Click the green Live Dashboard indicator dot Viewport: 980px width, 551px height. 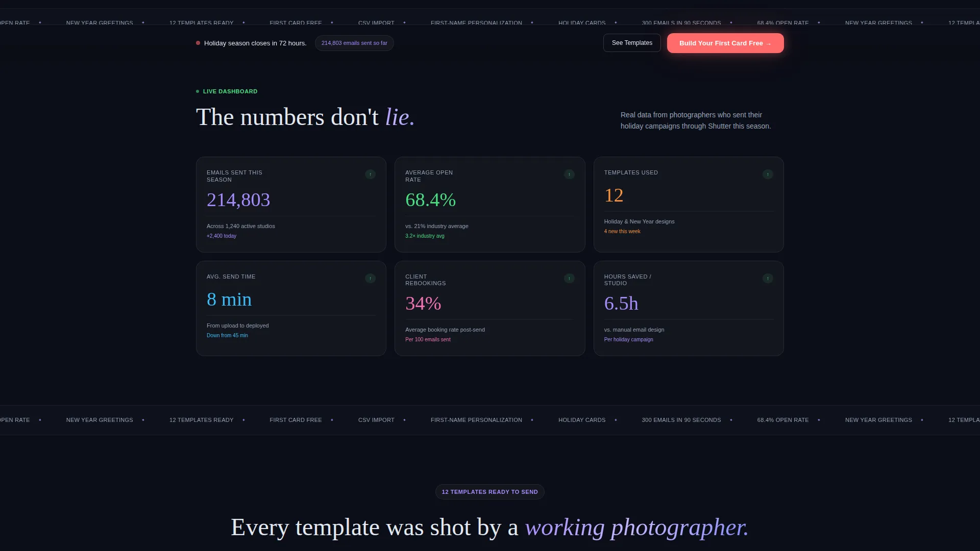pyautogui.click(x=198, y=91)
